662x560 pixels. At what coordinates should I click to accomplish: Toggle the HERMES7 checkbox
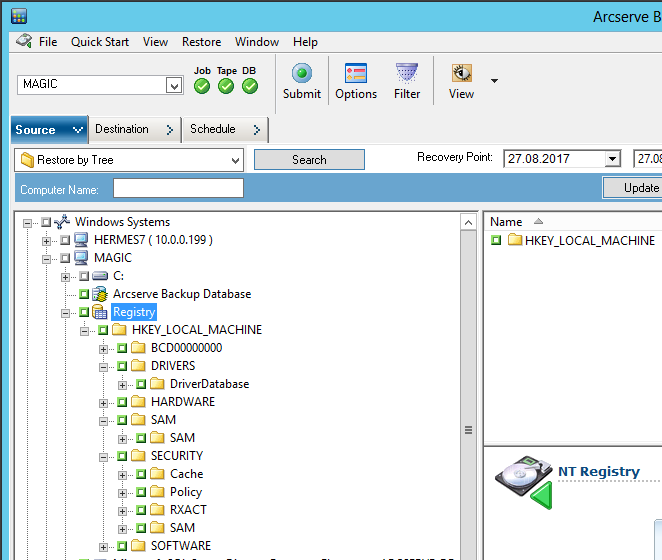[65, 240]
